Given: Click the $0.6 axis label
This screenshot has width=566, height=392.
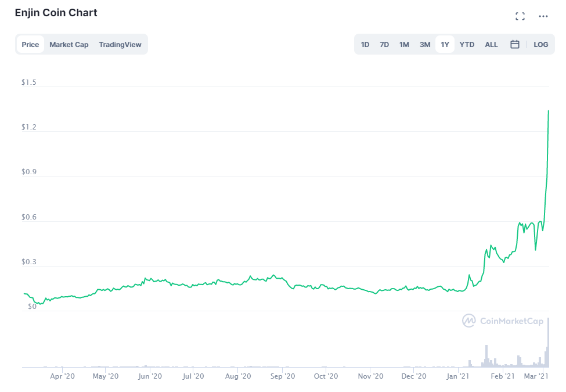Looking at the screenshot, I should click(x=29, y=217).
